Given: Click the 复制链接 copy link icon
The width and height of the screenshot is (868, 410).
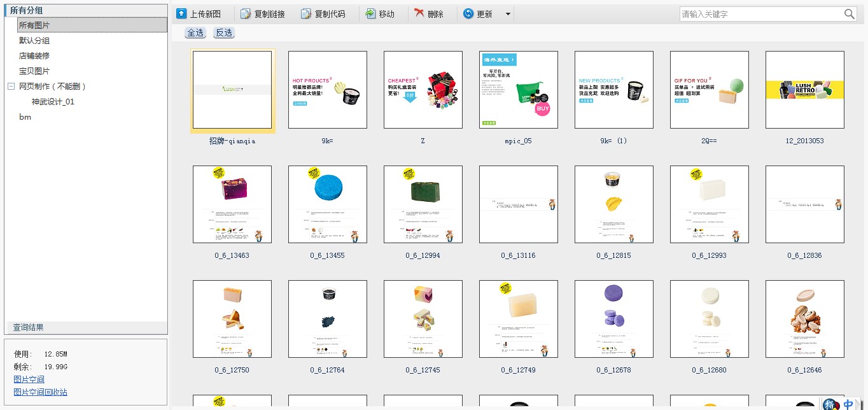Looking at the screenshot, I should point(245,13).
